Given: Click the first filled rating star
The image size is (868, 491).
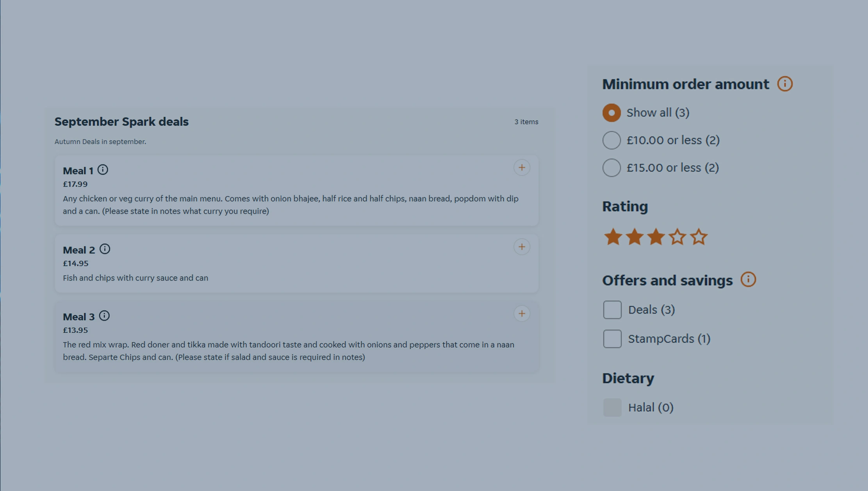Looking at the screenshot, I should [x=612, y=237].
